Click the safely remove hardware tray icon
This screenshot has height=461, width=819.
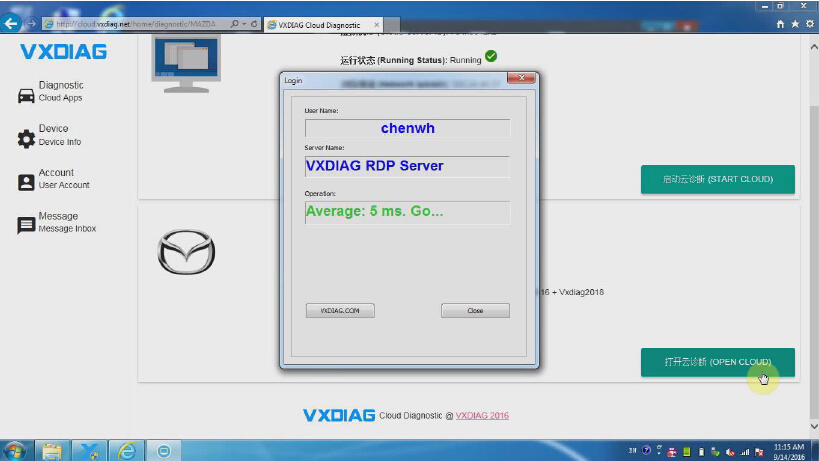click(715, 452)
